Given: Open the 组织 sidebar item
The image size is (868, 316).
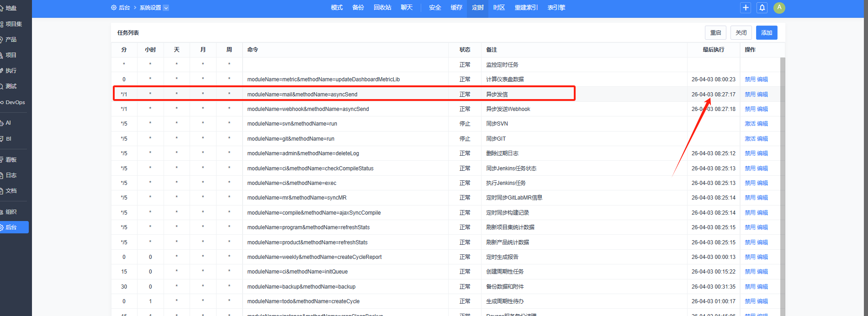Looking at the screenshot, I should [x=11, y=211].
